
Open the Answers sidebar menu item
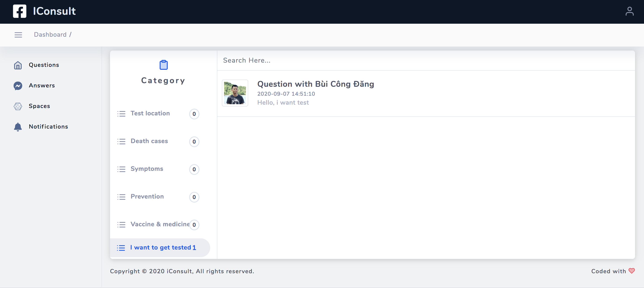click(x=42, y=85)
